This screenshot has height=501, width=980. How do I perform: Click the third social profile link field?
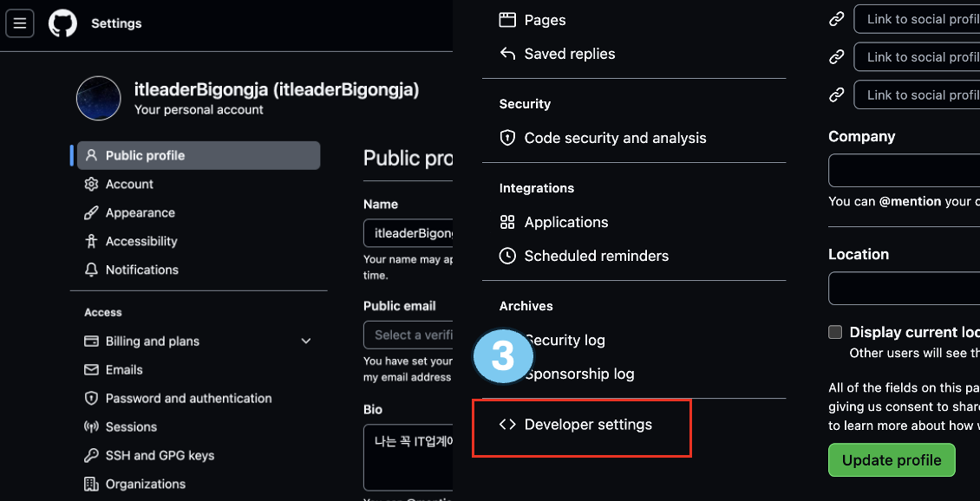tap(917, 95)
